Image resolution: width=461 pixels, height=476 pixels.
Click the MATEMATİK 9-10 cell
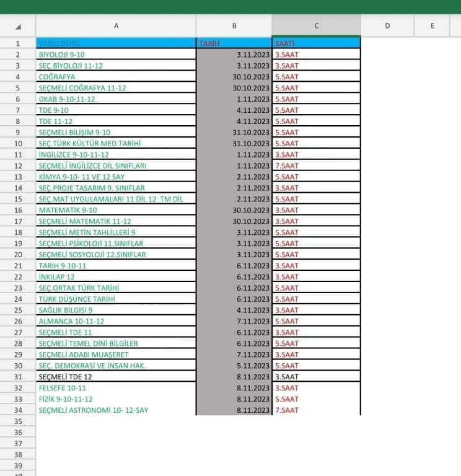116,210
